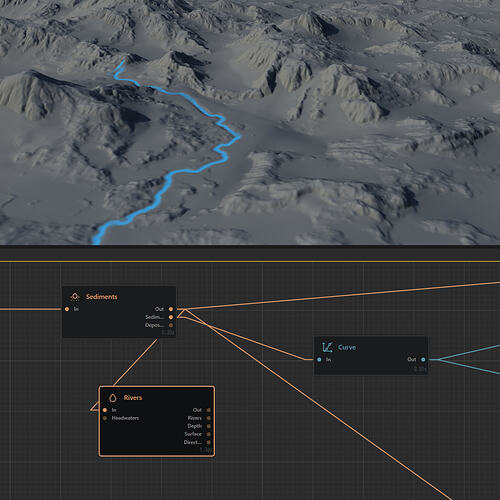Click the Rivers node Rivers output port
Screen dimensions: 500x500
click(x=209, y=418)
